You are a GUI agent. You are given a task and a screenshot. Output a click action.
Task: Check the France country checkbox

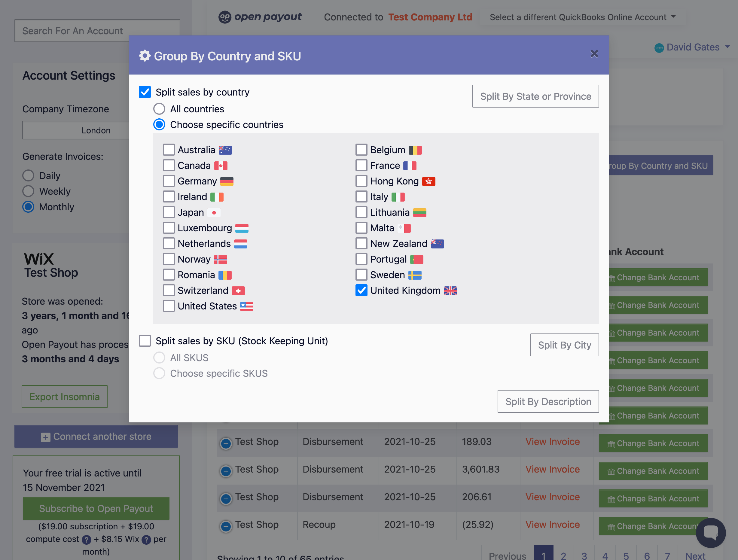361,166
